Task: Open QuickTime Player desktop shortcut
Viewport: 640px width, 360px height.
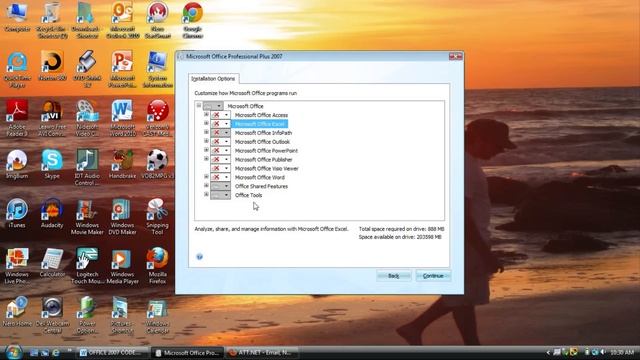Action: point(17,69)
